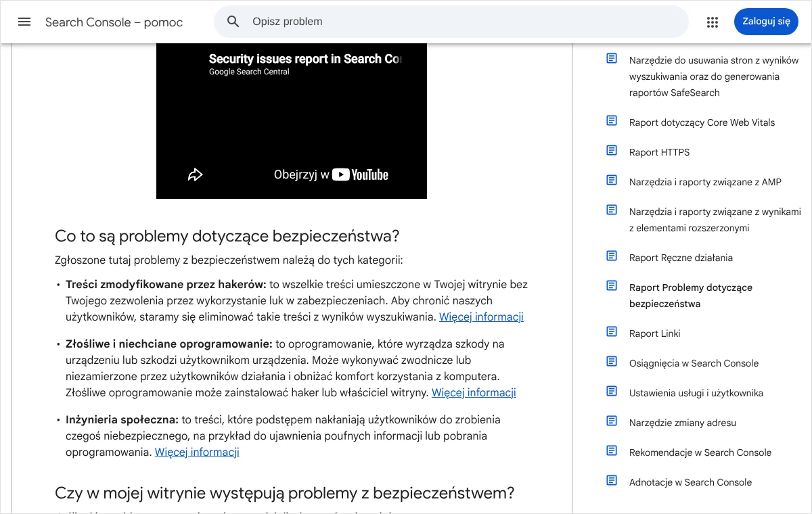Open Więcej informacji for malware

(x=474, y=392)
